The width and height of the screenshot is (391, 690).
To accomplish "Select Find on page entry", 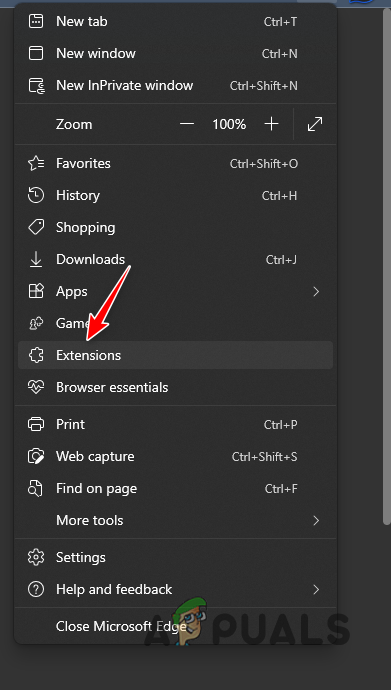I will pyautogui.click(x=175, y=488).
